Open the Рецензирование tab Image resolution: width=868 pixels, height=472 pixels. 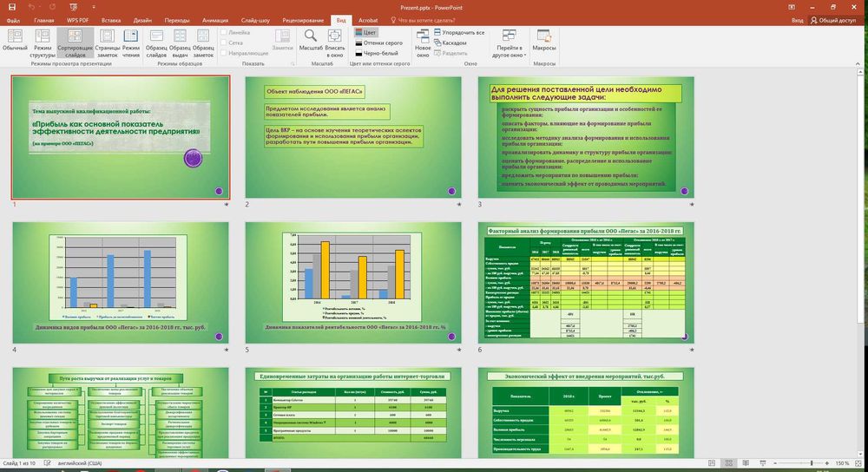(303, 21)
